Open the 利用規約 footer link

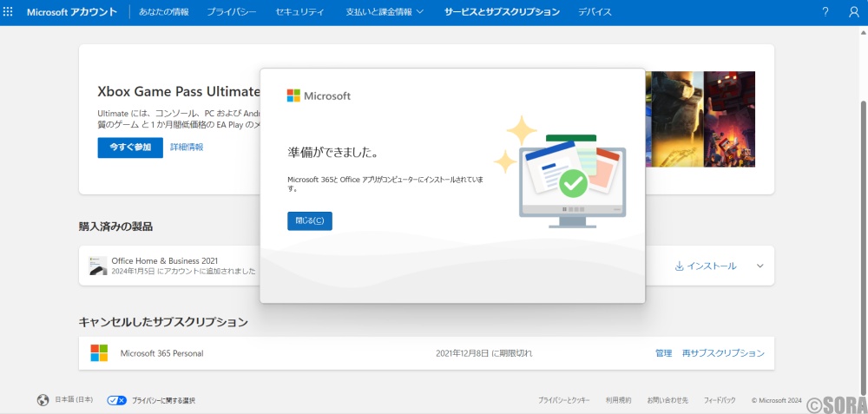618,400
